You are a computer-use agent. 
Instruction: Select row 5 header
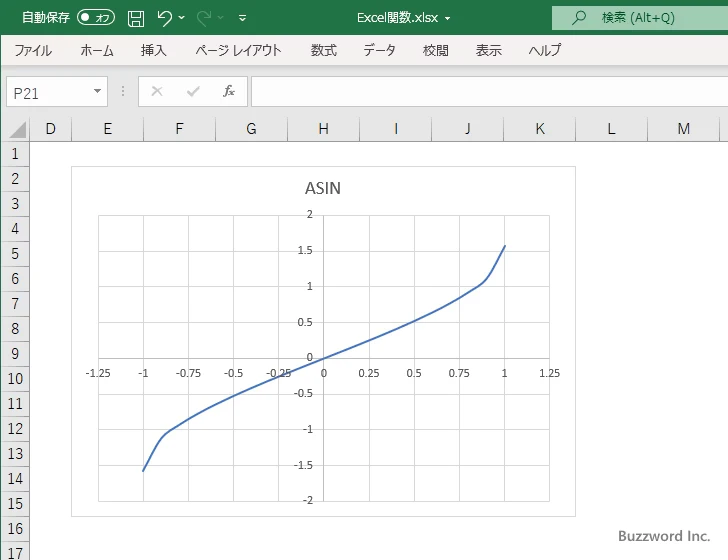tap(15, 254)
